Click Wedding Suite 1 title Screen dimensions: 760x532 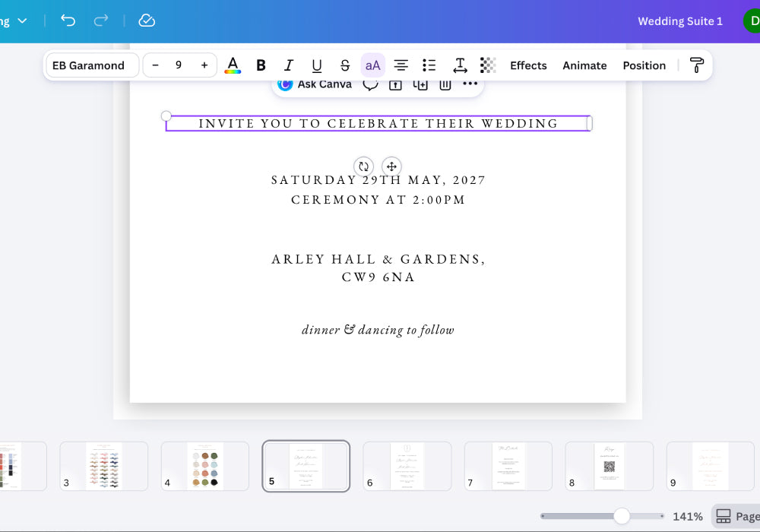click(680, 21)
